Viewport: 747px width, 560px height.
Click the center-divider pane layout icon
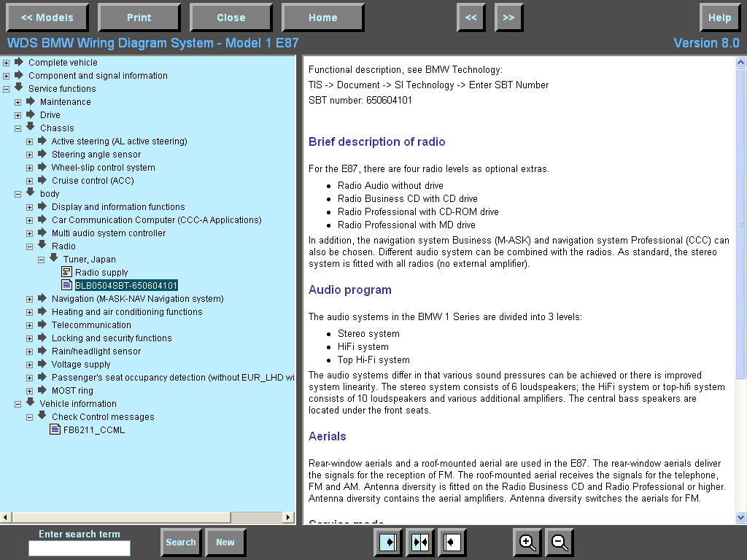coord(420,542)
